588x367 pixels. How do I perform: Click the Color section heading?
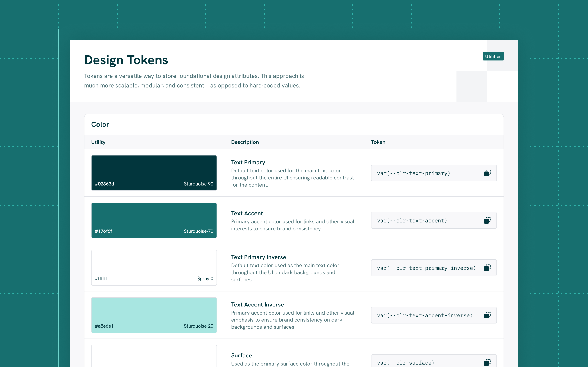(100, 125)
